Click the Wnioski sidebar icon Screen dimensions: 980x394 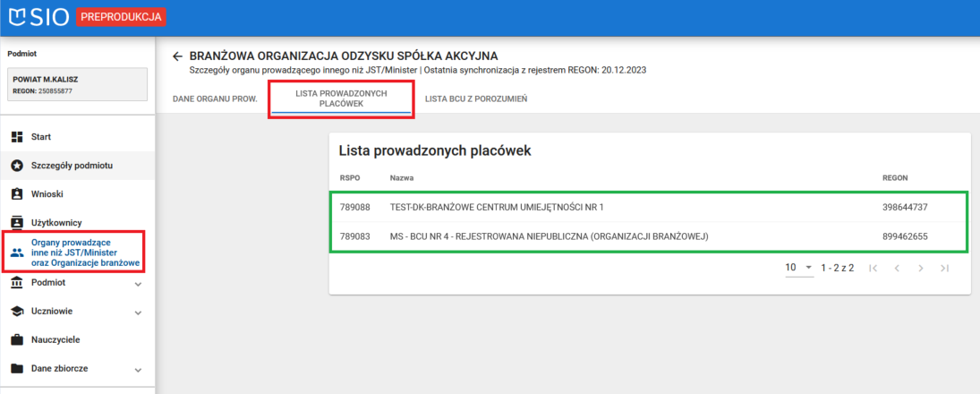coord(16,194)
